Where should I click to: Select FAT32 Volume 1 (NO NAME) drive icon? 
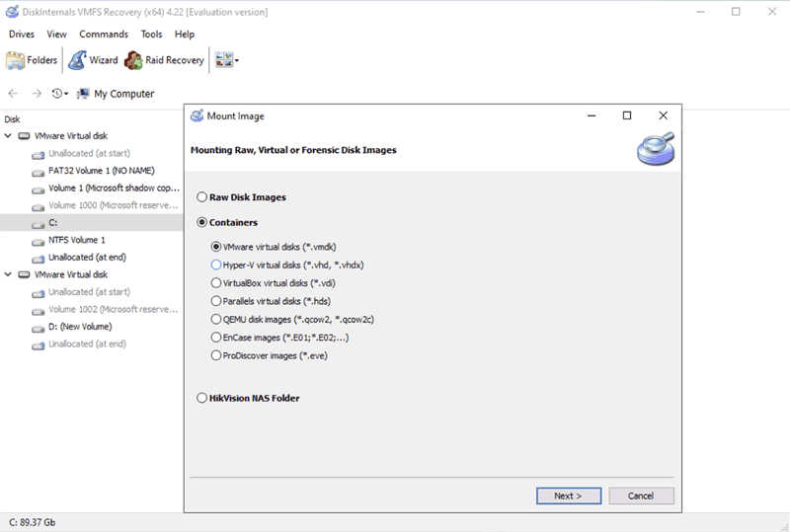[39, 173]
